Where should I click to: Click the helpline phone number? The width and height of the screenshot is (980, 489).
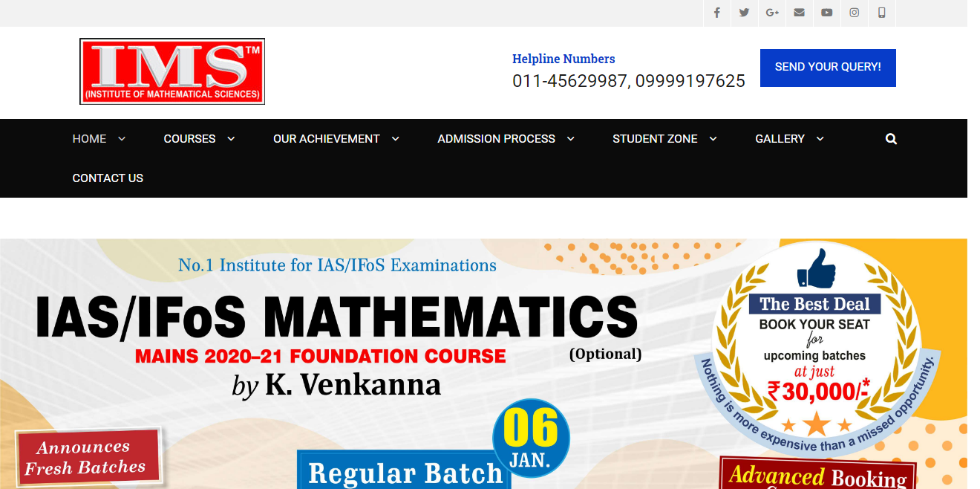click(627, 81)
